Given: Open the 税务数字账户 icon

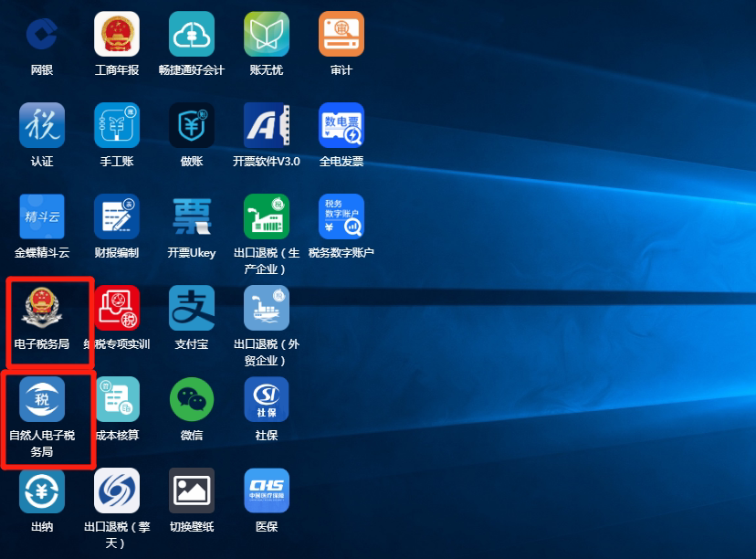Looking at the screenshot, I should point(341,216).
